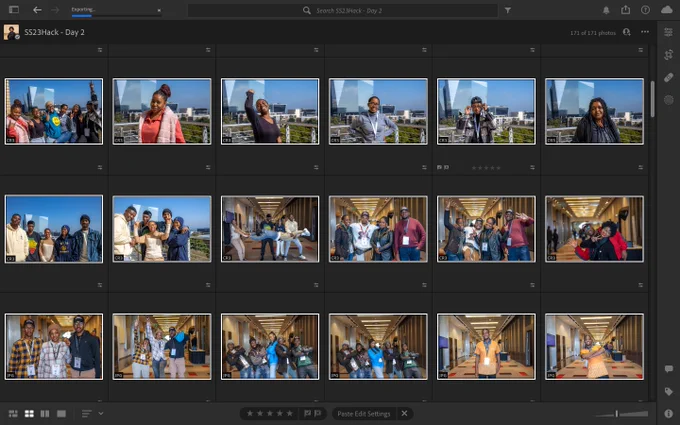Select woman in red jacket peace-sign photo
Viewport: 680px width, 425px height.
point(594,229)
